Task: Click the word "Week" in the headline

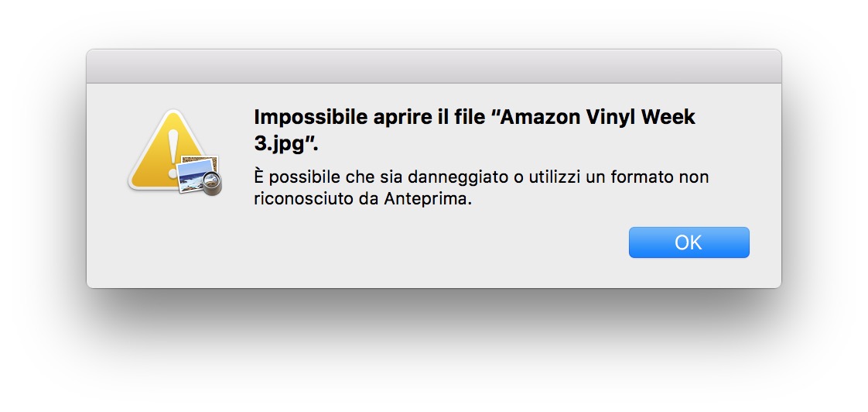Action: click(x=671, y=118)
